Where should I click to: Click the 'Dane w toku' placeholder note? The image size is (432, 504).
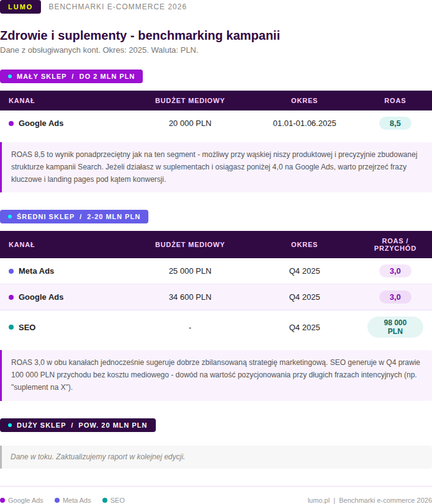(216, 457)
